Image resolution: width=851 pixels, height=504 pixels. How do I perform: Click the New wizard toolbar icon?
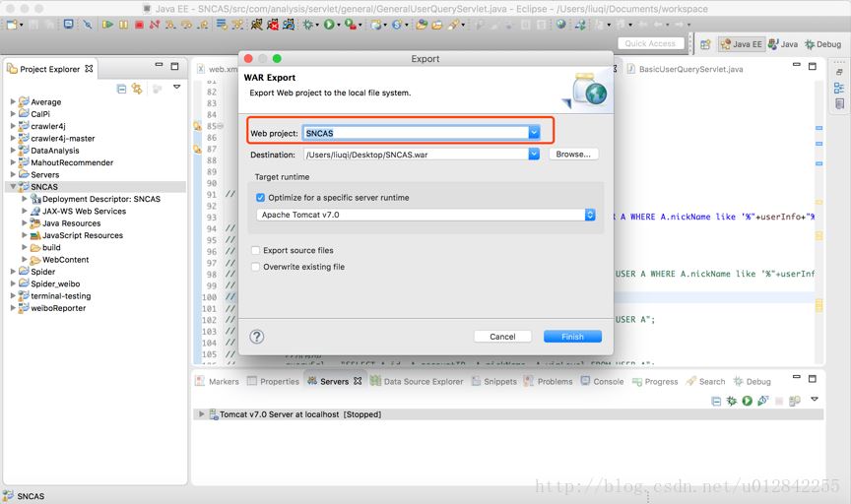click(x=12, y=25)
